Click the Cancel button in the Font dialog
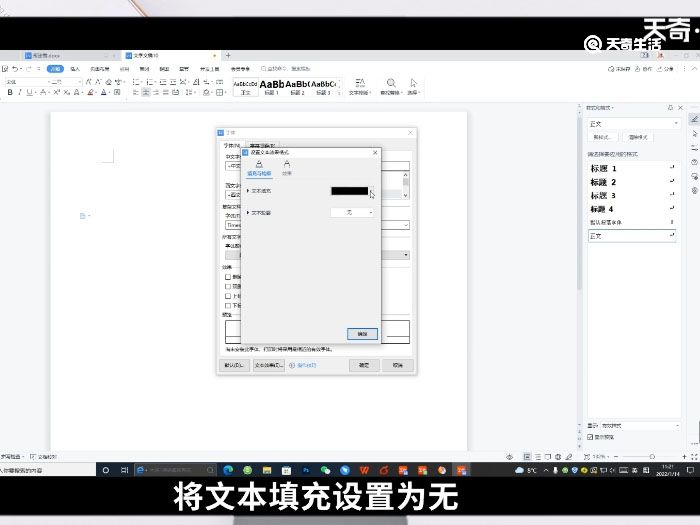 [x=398, y=365]
